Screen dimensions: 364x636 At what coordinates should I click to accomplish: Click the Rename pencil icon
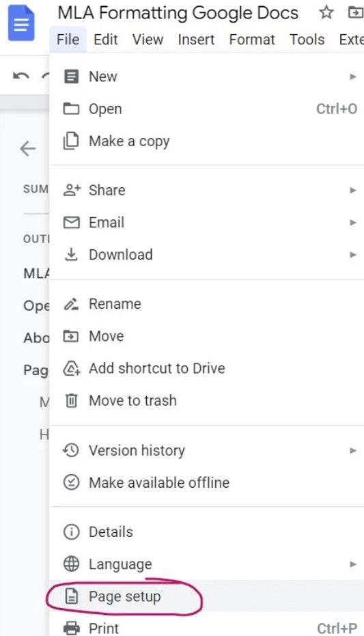click(71, 304)
